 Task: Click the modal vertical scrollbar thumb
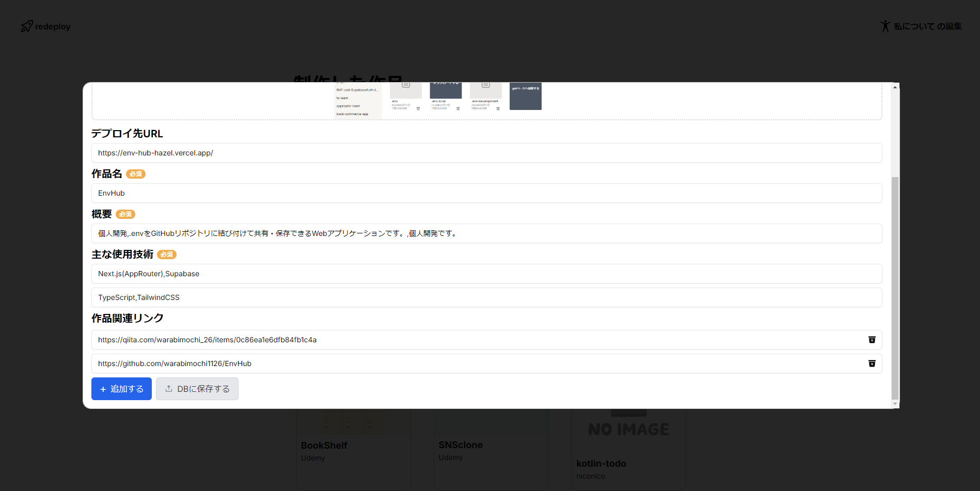point(895,288)
